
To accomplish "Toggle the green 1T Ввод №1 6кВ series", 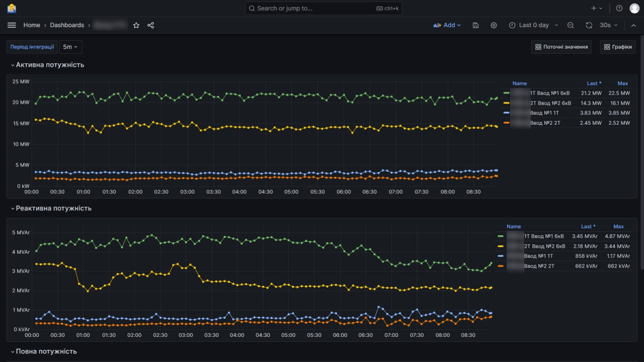I will pos(550,93).
